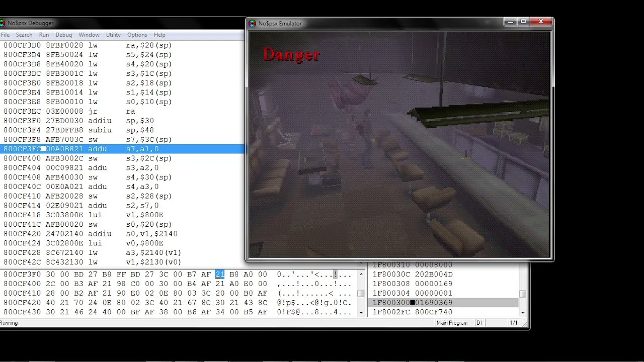This screenshot has height=362, width=644.
Task: Select line 800CF420 addiu s0,v1,$2140
Action: tap(122, 234)
